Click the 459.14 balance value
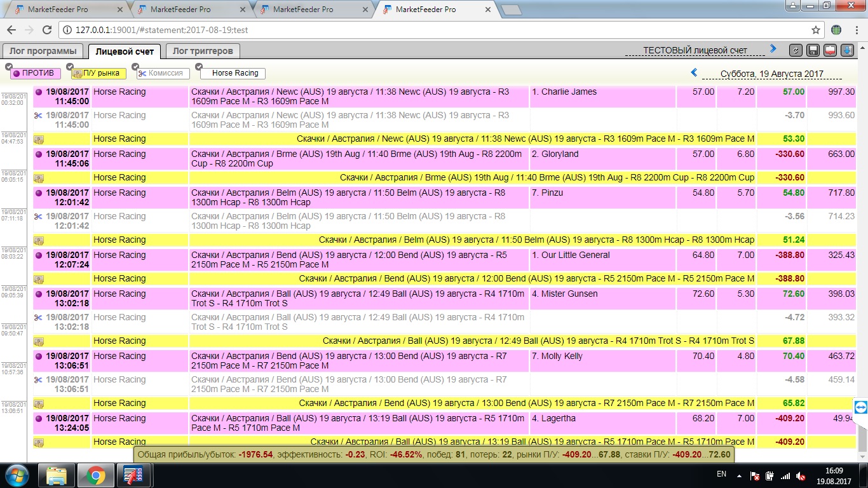The width and height of the screenshot is (868, 488). [x=841, y=380]
